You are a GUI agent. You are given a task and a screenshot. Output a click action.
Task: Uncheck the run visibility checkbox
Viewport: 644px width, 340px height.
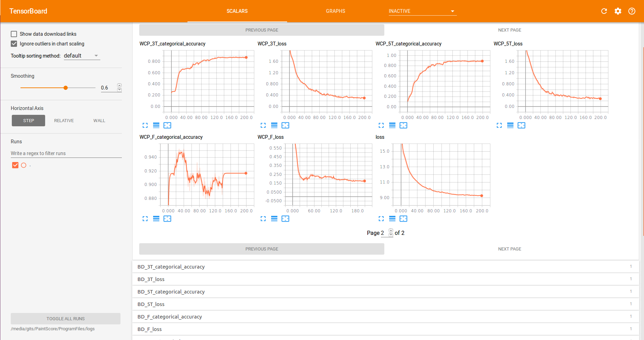[x=15, y=165]
